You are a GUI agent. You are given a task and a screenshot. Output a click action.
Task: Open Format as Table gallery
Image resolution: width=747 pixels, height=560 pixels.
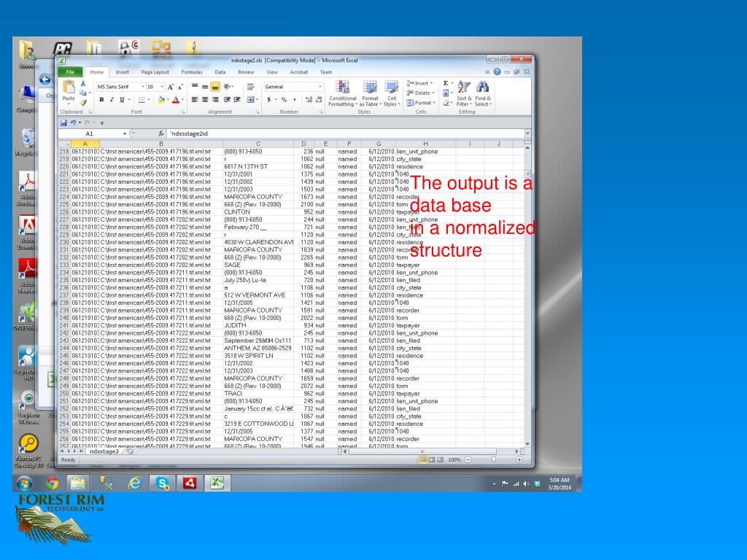click(x=370, y=93)
